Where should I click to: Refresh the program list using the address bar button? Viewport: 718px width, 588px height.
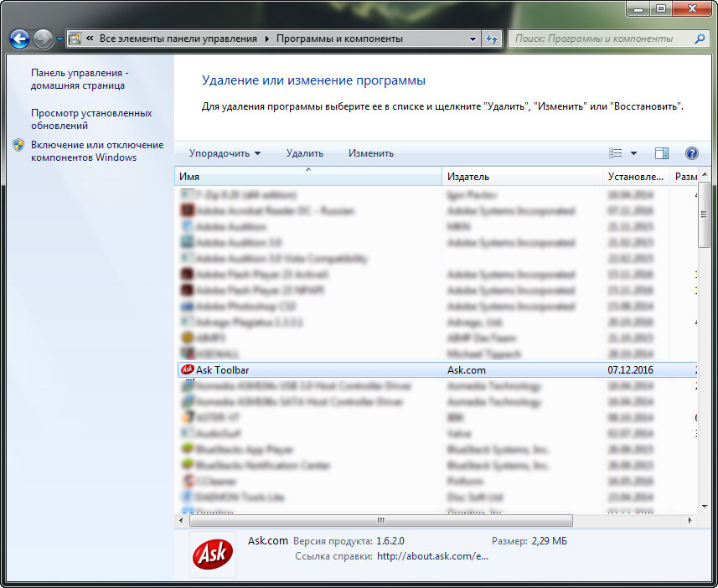[x=492, y=39]
